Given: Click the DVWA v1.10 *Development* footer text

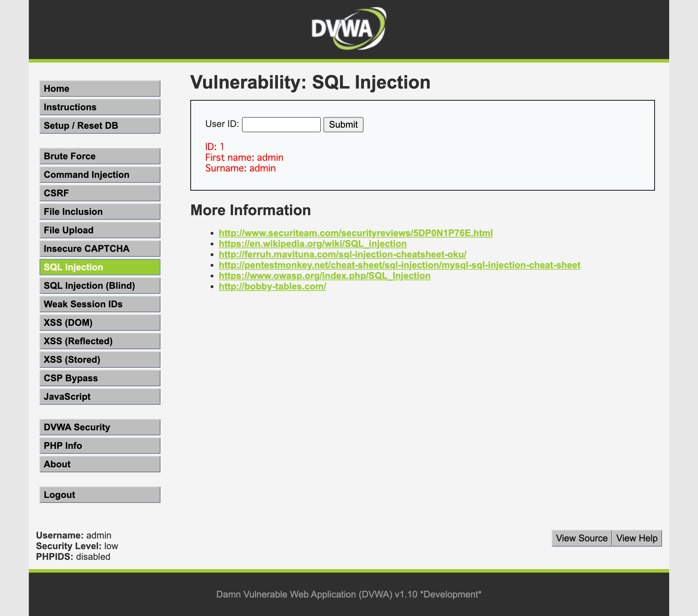Looking at the screenshot, I should 349,594.
